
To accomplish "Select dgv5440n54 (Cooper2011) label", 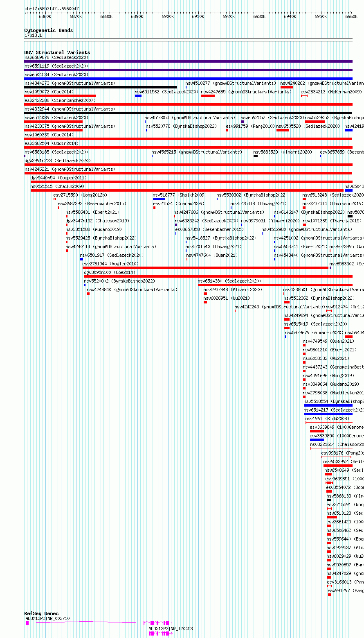I will (x=59, y=178).
